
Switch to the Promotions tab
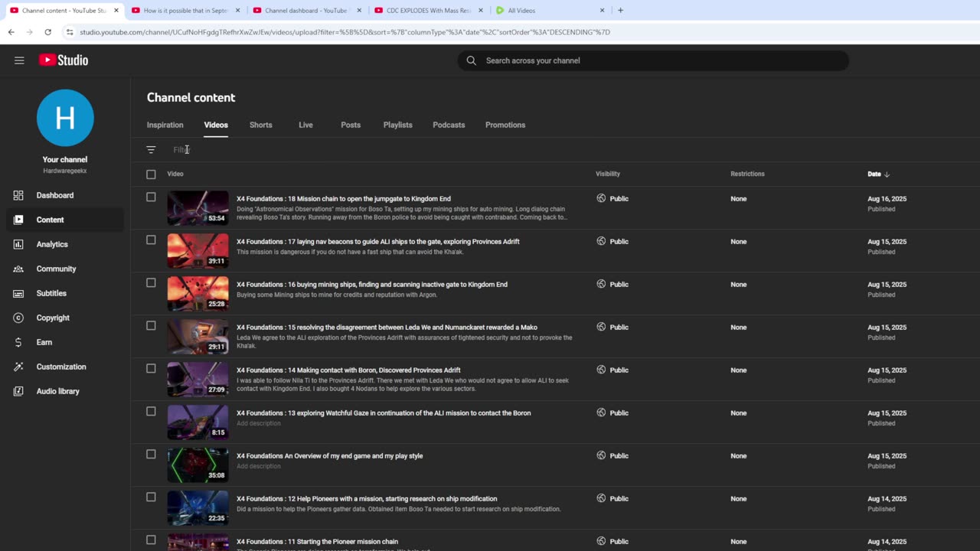coord(505,125)
